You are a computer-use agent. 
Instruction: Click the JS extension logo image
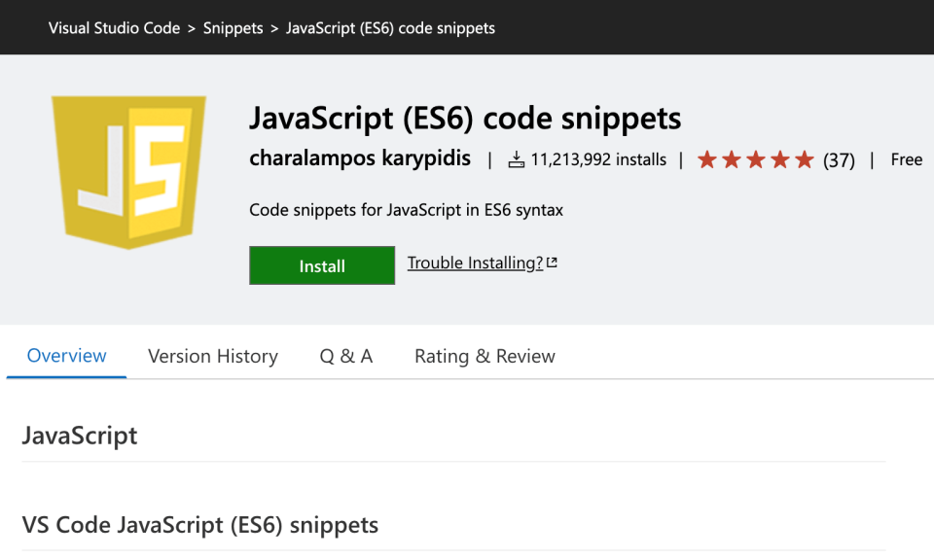click(x=128, y=172)
